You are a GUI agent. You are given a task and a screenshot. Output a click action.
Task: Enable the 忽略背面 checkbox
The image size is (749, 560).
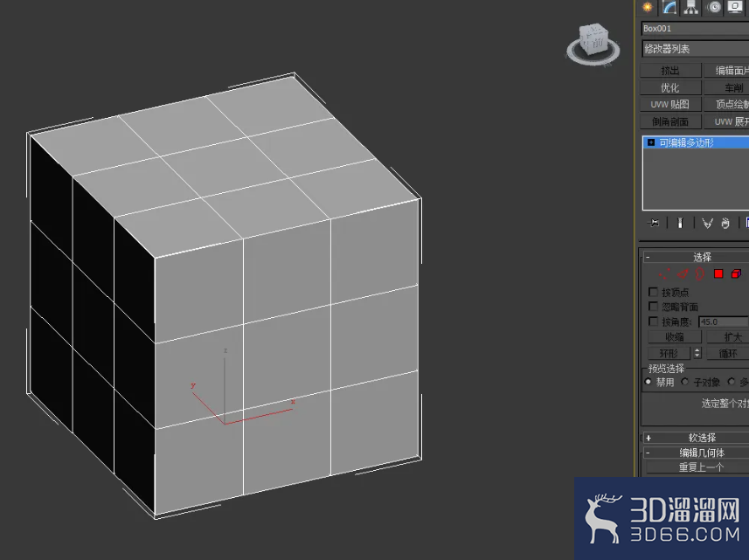pos(653,307)
